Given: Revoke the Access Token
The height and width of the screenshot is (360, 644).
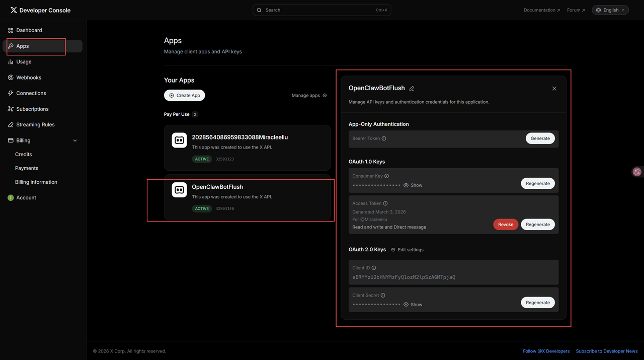Looking at the screenshot, I should tap(506, 225).
